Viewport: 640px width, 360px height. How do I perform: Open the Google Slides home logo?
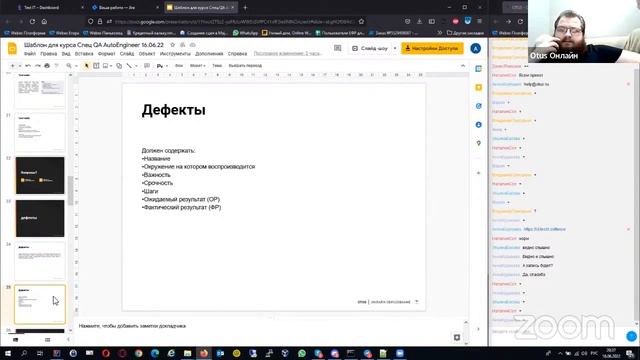12,49
